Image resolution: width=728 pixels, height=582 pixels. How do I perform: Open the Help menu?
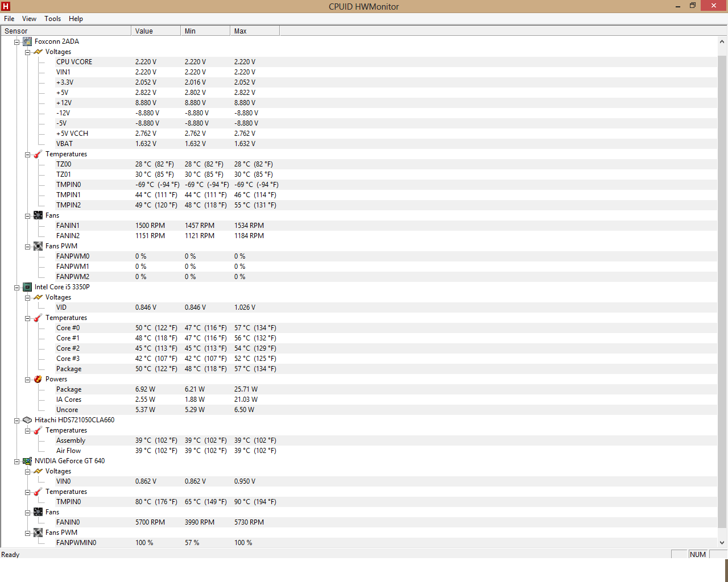pos(76,19)
